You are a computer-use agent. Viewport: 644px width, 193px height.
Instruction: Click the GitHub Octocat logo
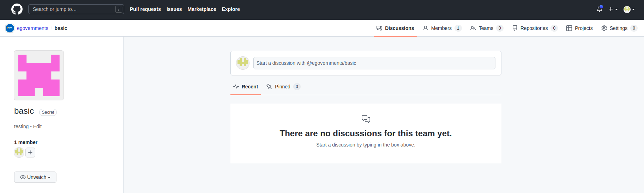pos(17,9)
